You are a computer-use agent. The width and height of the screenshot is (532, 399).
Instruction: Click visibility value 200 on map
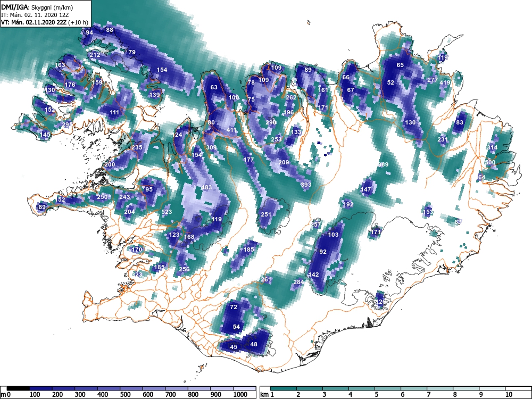[x=110, y=164]
